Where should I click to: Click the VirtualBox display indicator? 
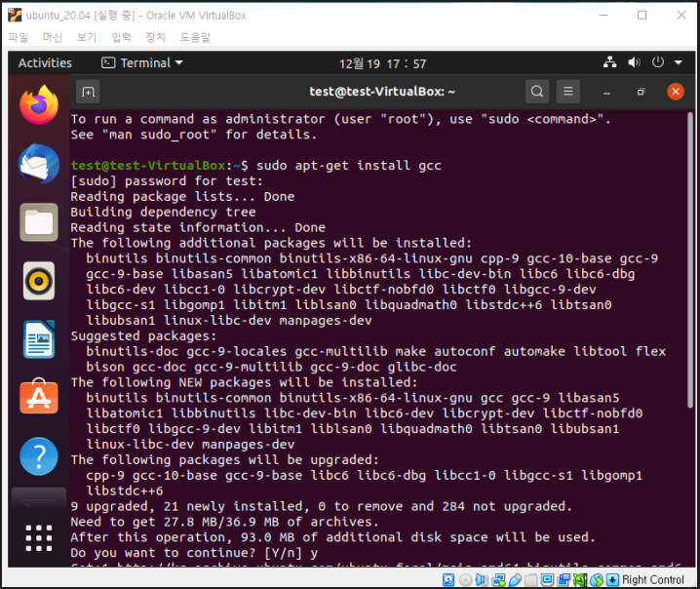pos(547,579)
